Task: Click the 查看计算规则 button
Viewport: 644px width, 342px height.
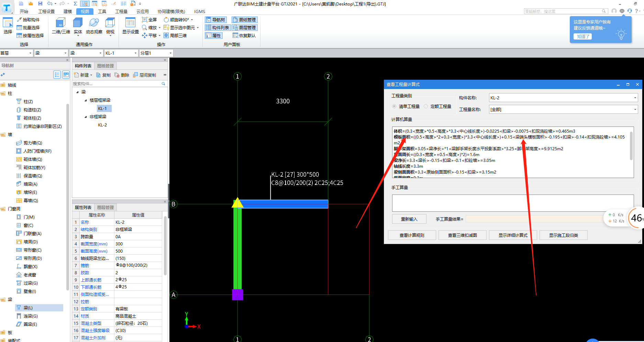Action: tap(412, 235)
